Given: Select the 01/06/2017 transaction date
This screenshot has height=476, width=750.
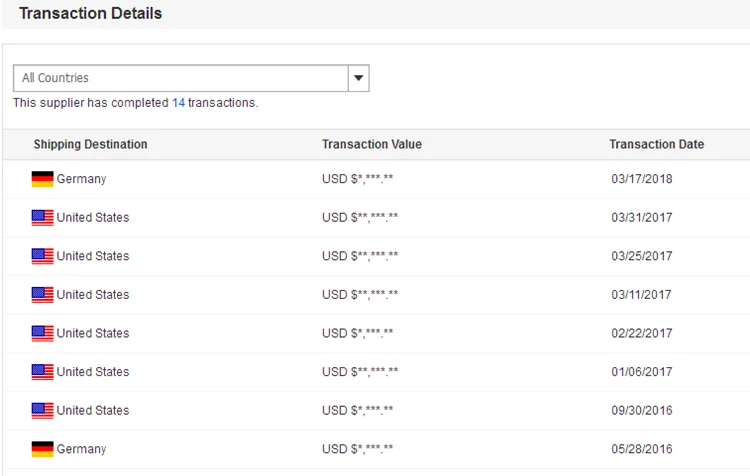Looking at the screenshot, I should click(x=641, y=372).
